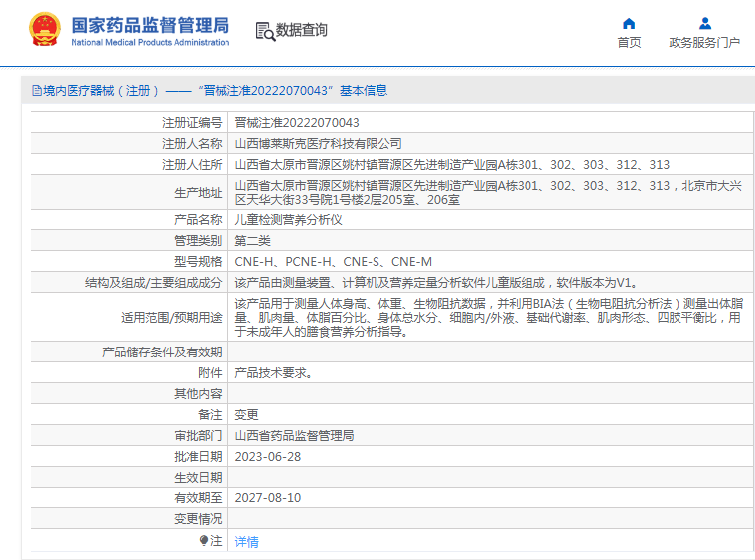Select attachment value 产品技术要求。
The height and width of the screenshot is (560, 755).
273,373
